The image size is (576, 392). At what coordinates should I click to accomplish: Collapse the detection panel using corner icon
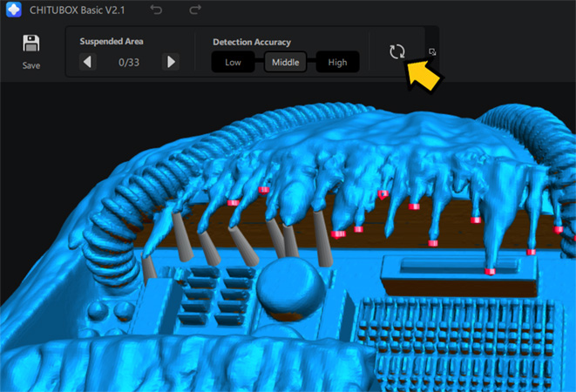pyautogui.click(x=432, y=52)
